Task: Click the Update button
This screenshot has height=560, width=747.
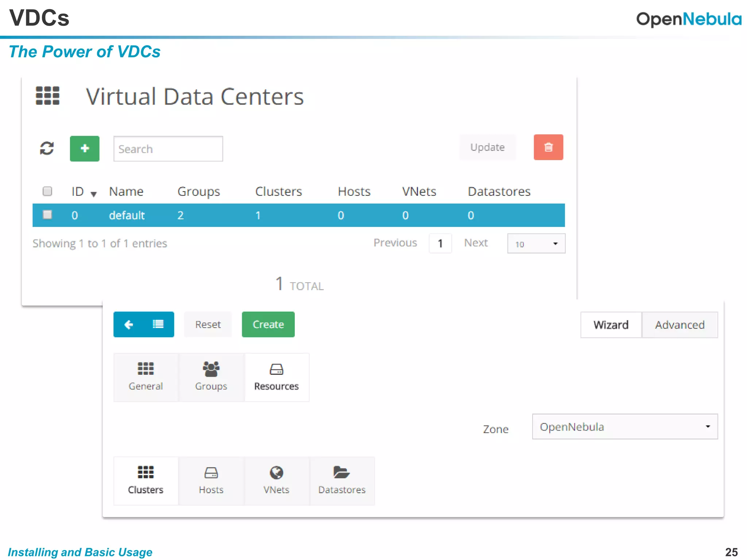Action: coord(487,147)
